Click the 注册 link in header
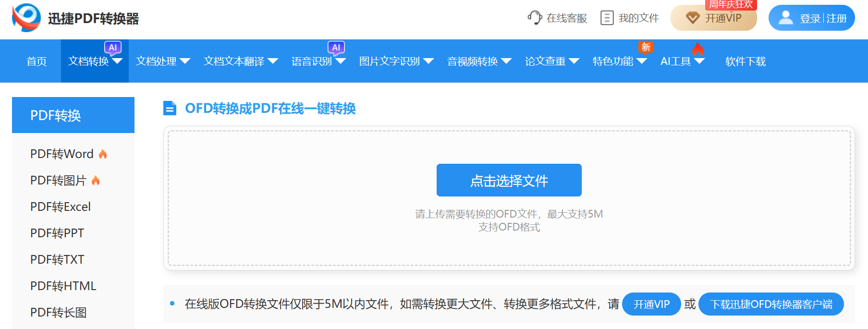 click(x=837, y=18)
